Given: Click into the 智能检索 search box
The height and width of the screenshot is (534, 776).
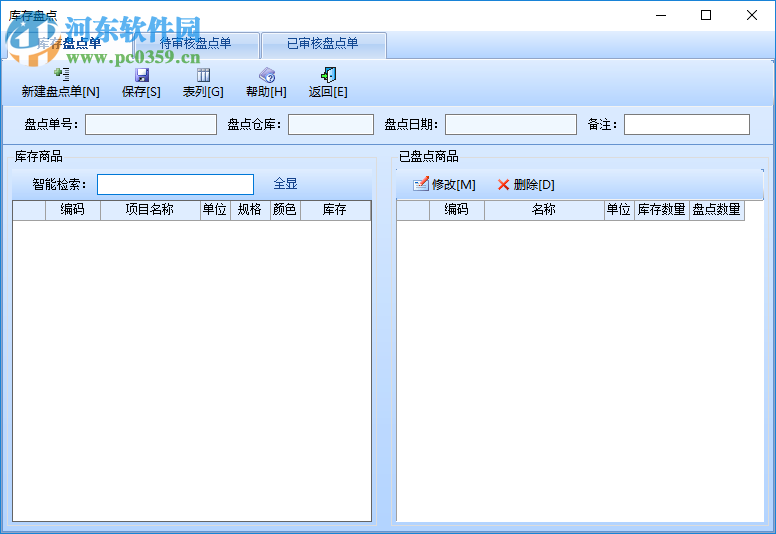Looking at the screenshot, I should point(175,185).
